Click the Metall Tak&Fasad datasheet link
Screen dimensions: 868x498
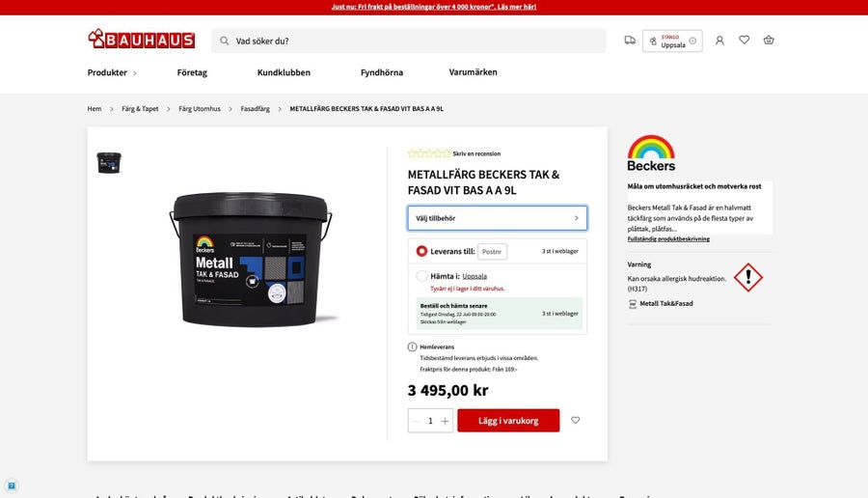pos(665,304)
